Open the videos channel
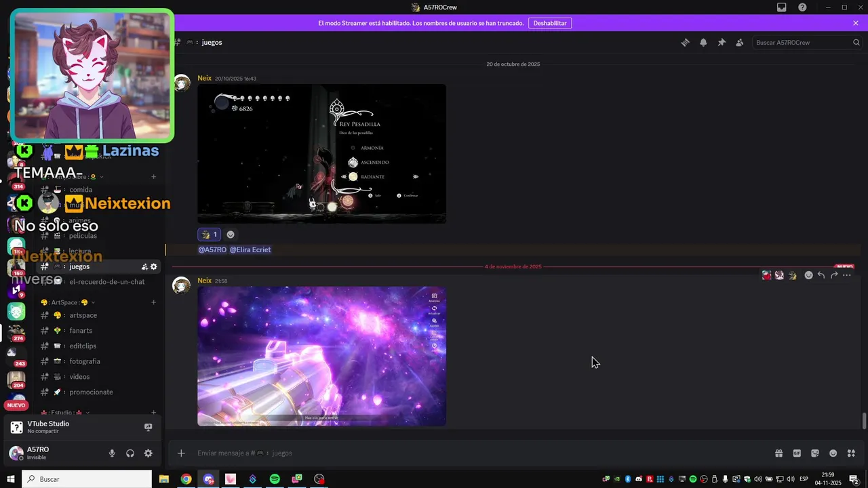 [x=99, y=377]
